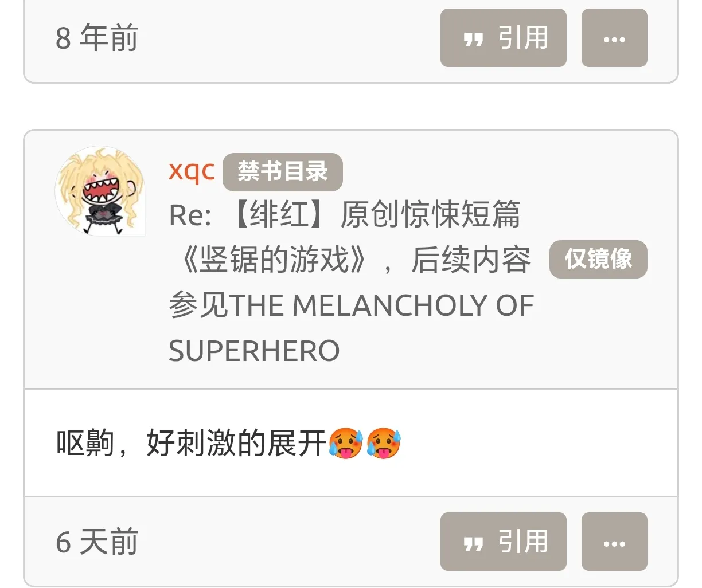Click the 禁书目录 user badge
The width and height of the screenshot is (702, 588).
pos(282,171)
